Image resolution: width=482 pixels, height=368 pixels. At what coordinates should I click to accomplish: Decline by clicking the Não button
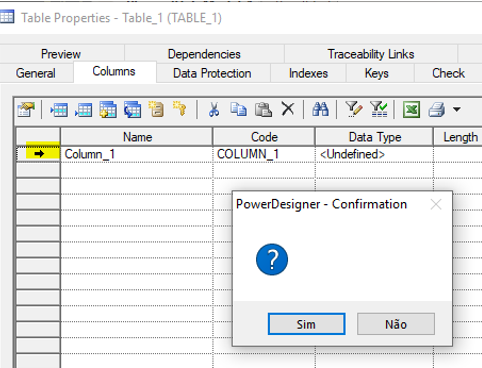pos(396,324)
